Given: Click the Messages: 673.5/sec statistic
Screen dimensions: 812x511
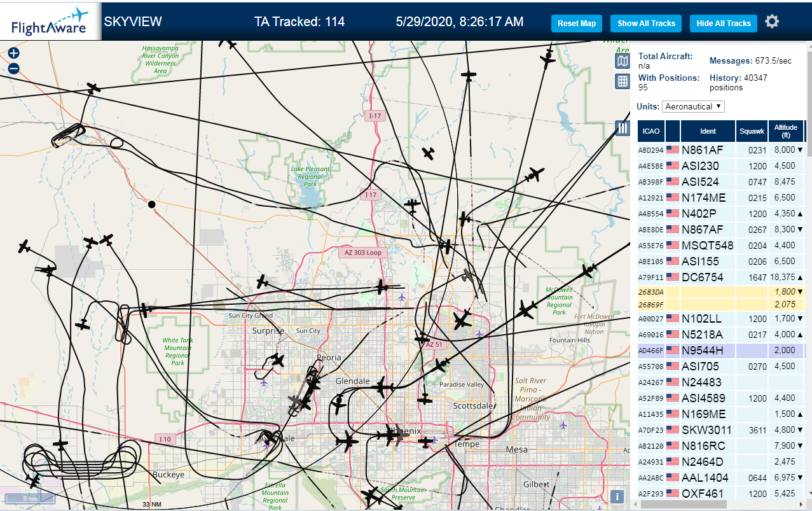Looking at the screenshot, I should tap(751, 61).
